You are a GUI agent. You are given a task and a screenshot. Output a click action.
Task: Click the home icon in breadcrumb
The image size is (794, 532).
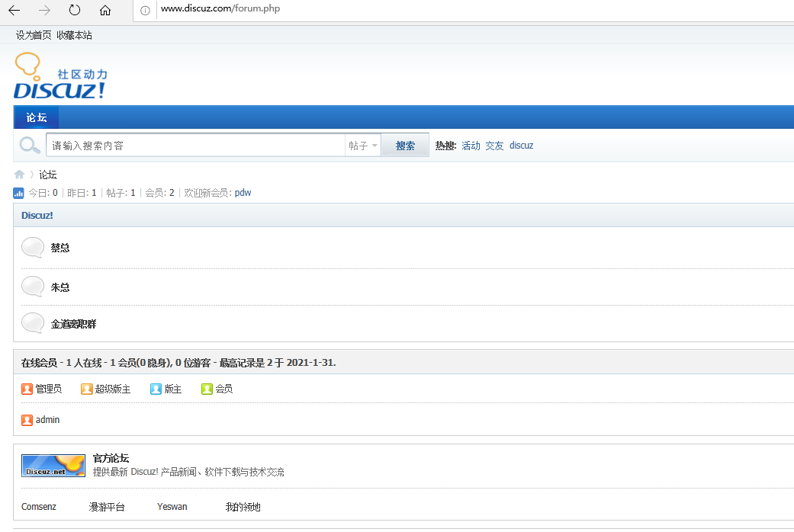pos(19,175)
